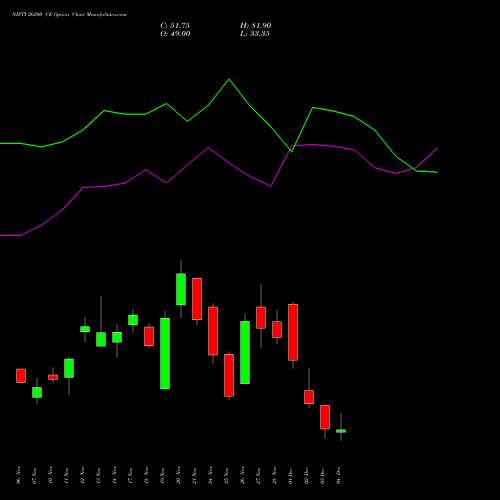The image size is (500, 500).
Task: Click the purple line's right end point
Action: [437, 148]
